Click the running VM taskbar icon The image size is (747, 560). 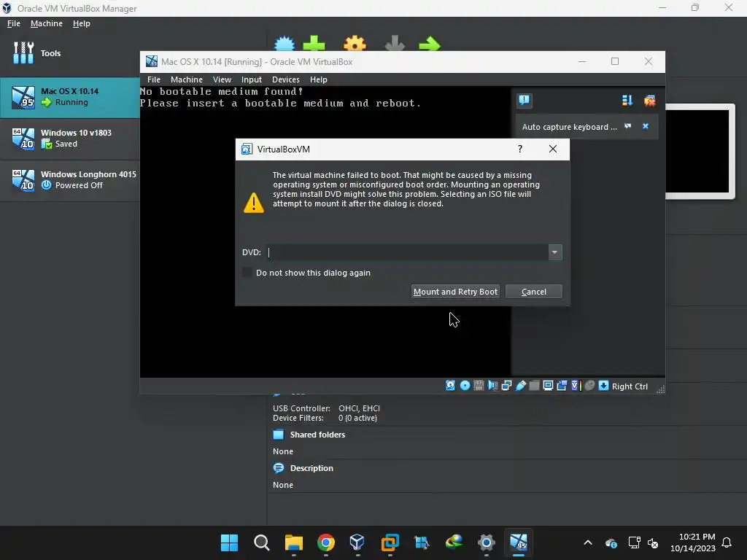[519, 542]
